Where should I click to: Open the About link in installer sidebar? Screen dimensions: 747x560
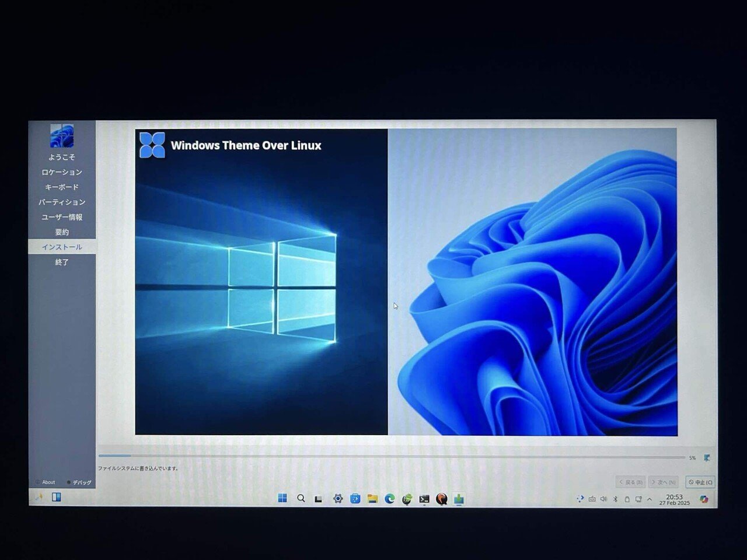point(46,482)
